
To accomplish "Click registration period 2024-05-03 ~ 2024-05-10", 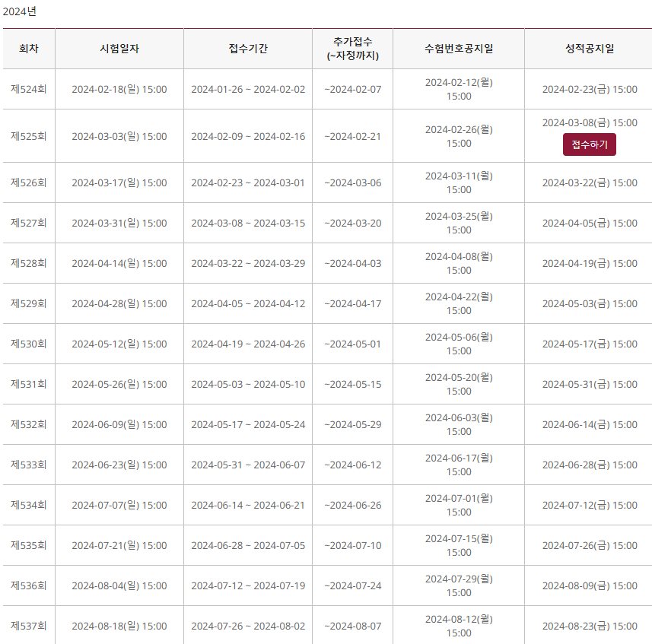I will (248, 384).
